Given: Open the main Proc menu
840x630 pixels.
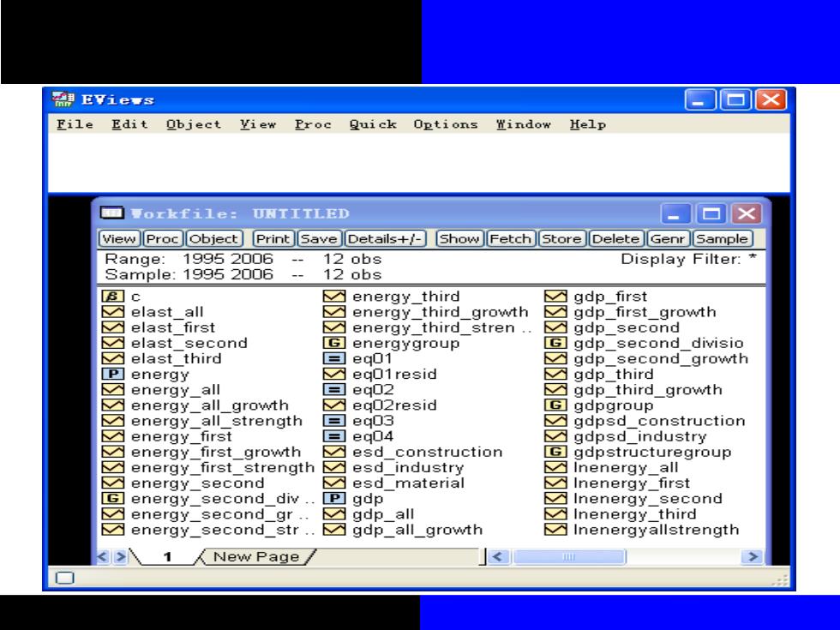Looking at the screenshot, I should pos(313,124).
